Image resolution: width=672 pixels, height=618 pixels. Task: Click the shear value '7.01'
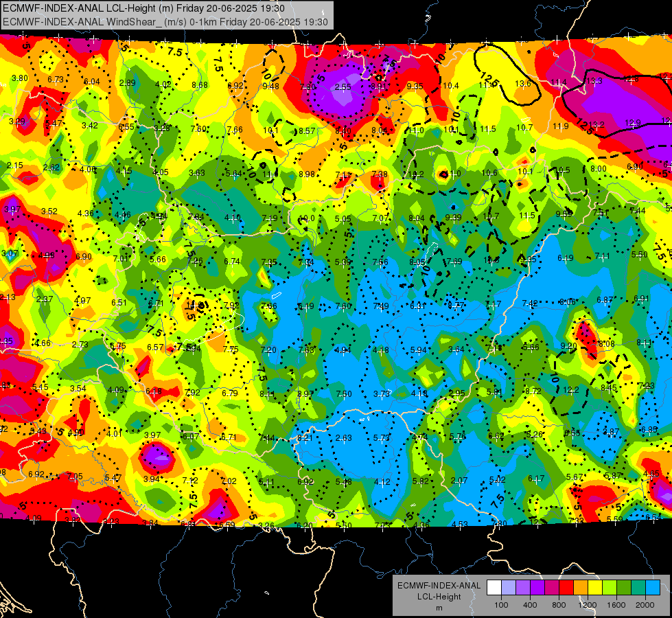[120, 259]
